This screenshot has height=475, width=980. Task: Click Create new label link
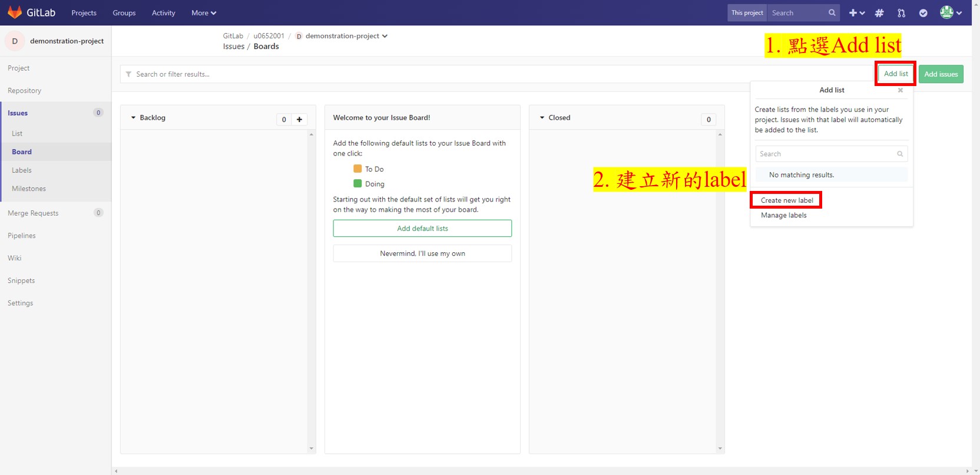pos(787,200)
